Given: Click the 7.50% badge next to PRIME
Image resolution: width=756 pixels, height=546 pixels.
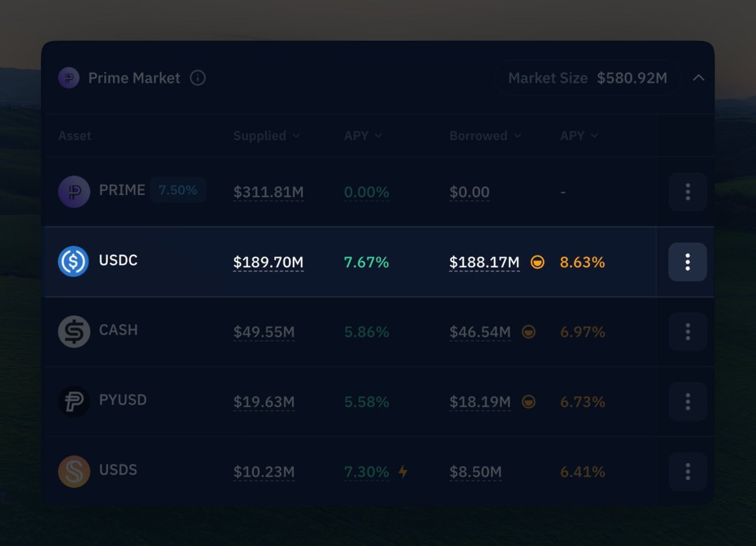Looking at the screenshot, I should pyautogui.click(x=178, y=190).
